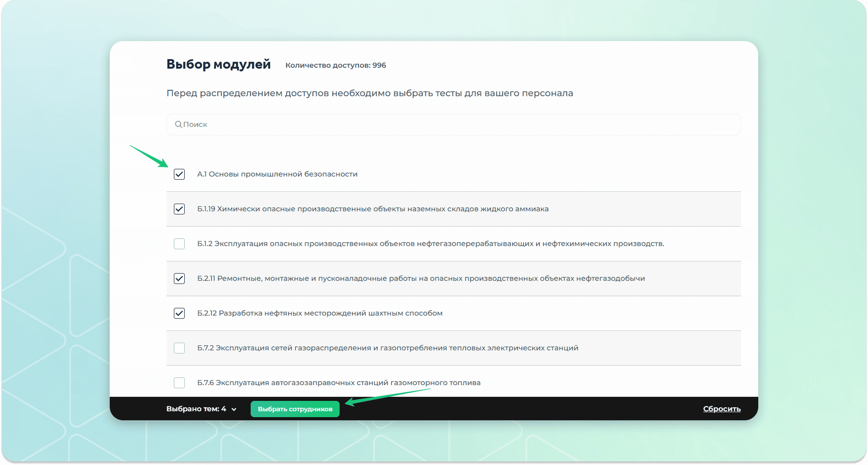Uncheck the Б.1.19 module checkbox
Image resolution: width=868 pixels, height=465 pixels.
coord(179,209)
